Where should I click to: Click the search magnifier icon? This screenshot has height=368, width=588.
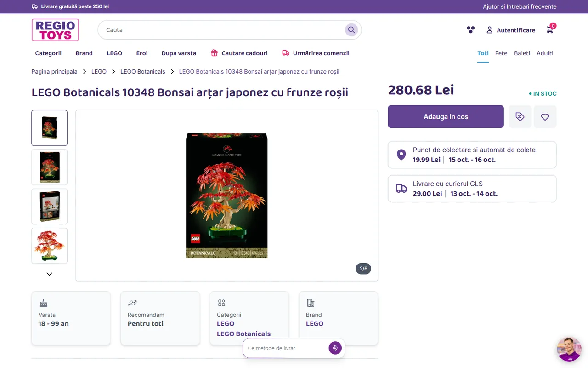351,30
